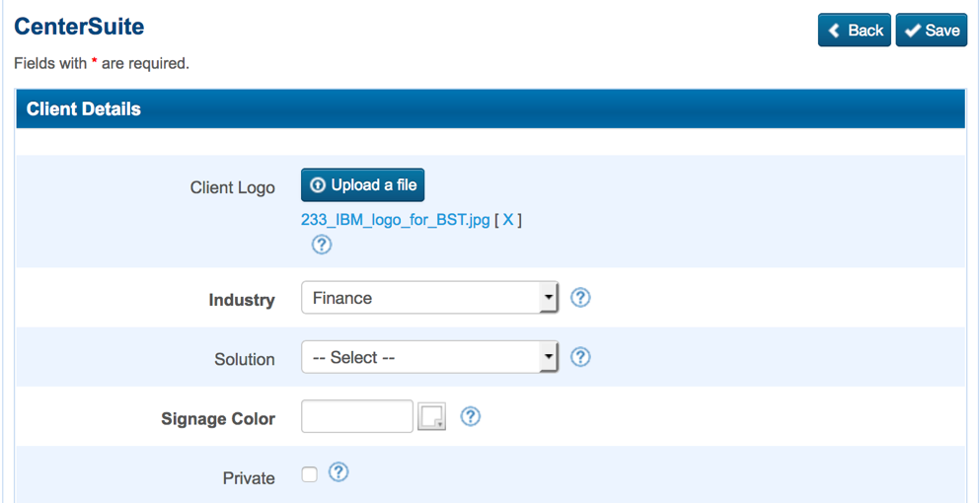Open the 233_IBM_logo_for_BST.jpg file link
Image resolution: width=980 pixels, height=503 pixels.
click(395, 220)
